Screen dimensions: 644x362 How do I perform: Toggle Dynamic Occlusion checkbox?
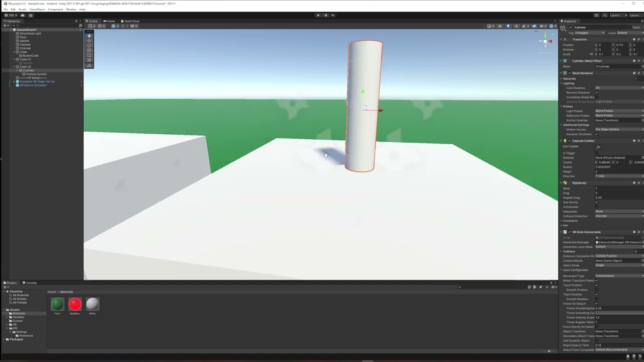pyautogui.click(x=597, y=134)
